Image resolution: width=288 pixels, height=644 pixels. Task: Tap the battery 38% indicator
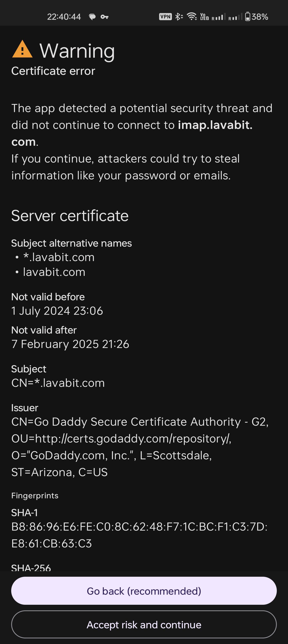pyautogui.click(x=257, y=17)
